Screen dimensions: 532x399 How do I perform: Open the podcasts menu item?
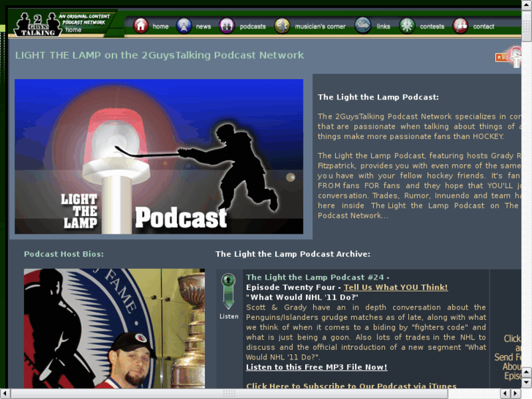tap(252, 26)
